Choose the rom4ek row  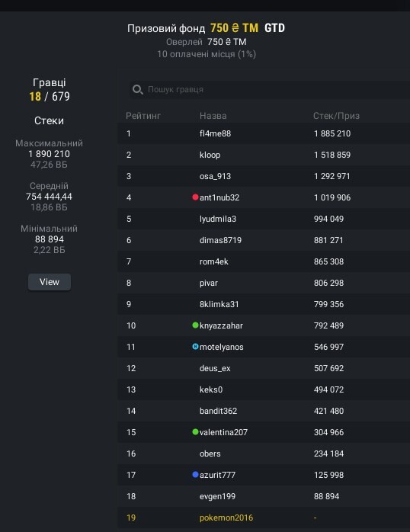(264, 261)
